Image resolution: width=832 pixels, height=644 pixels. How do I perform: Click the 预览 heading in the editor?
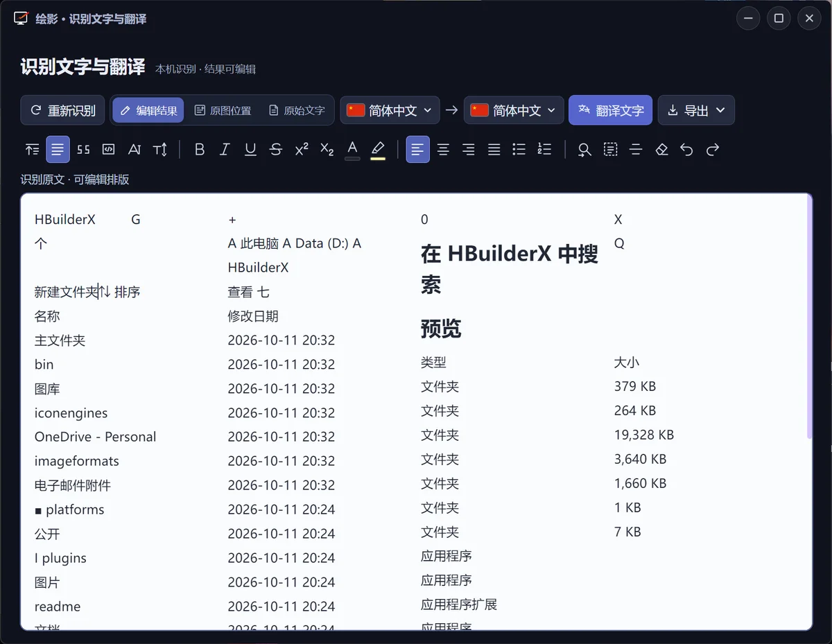click(x=441, y=329)
